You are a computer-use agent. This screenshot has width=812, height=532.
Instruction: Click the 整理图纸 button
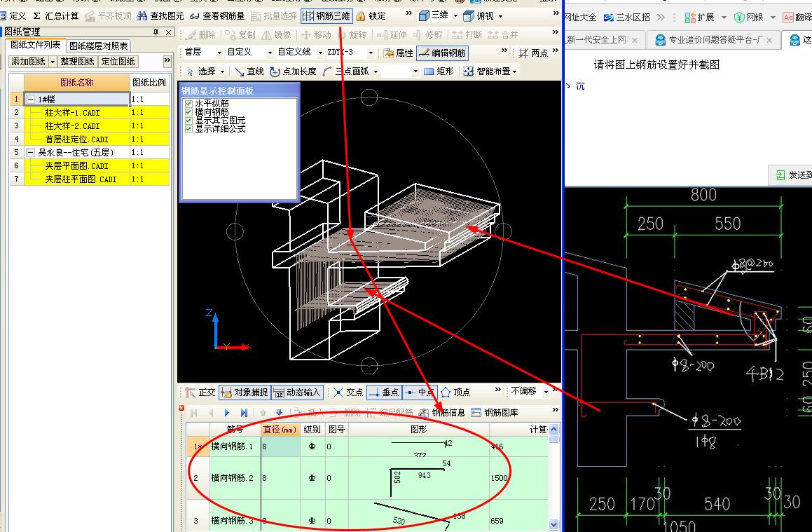pos(77,62)
